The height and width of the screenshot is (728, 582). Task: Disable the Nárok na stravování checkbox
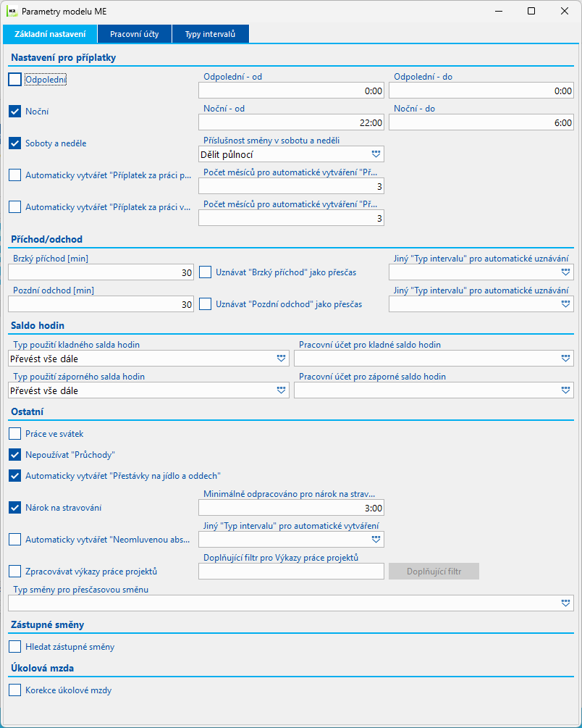click(15, 508)
